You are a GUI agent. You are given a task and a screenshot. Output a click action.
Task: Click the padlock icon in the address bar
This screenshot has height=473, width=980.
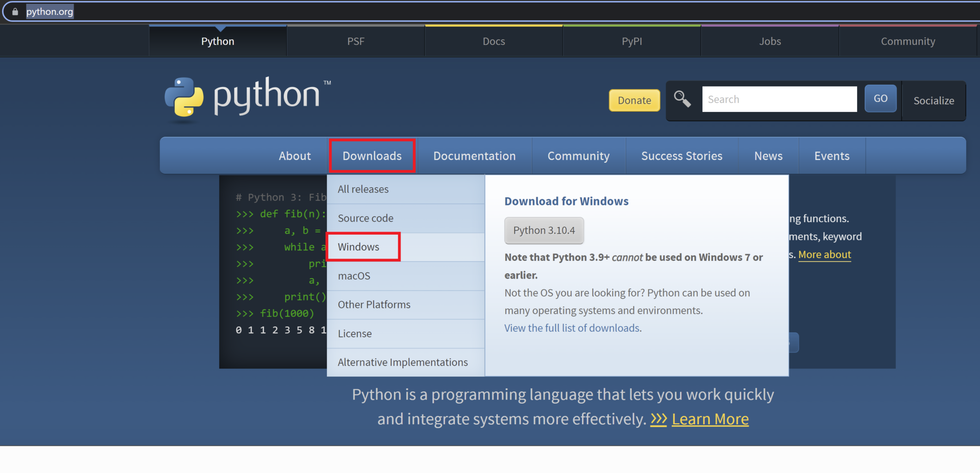tap(14, 11)
